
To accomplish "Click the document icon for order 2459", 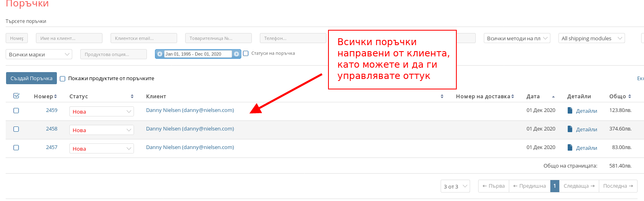I will click(x=570, y=110).
